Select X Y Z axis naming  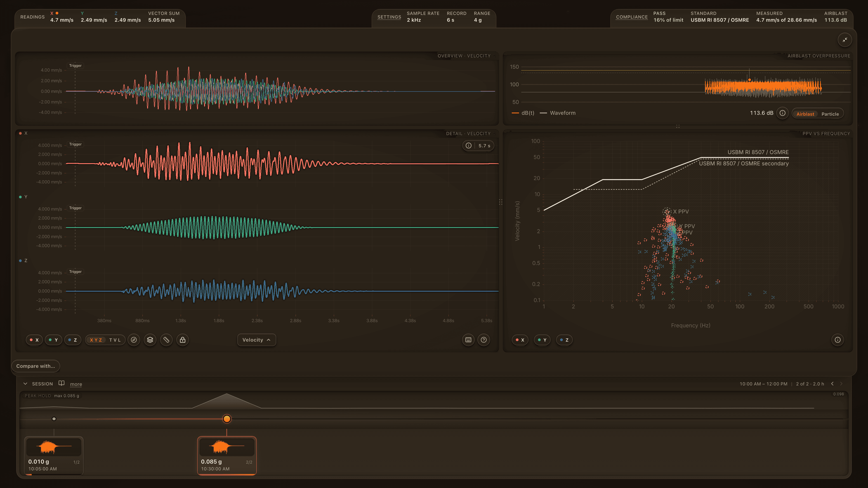click(x=96, y=340)
